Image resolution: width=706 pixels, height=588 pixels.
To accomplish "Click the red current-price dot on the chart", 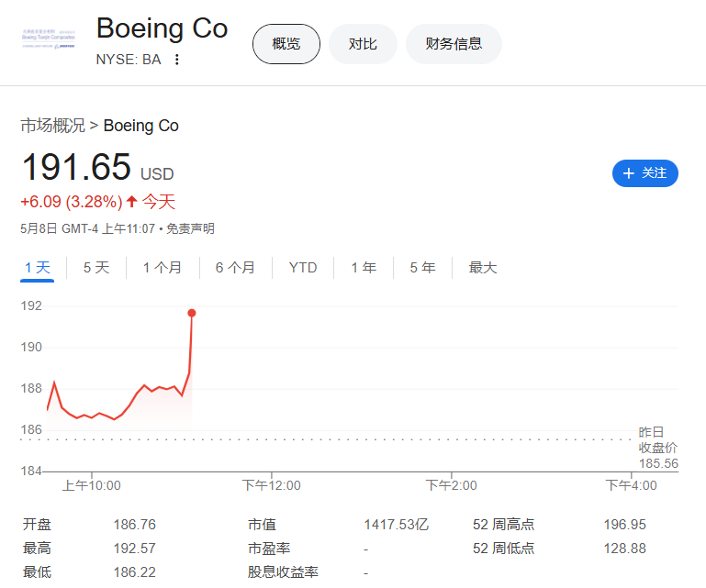I will pos(192,313).
